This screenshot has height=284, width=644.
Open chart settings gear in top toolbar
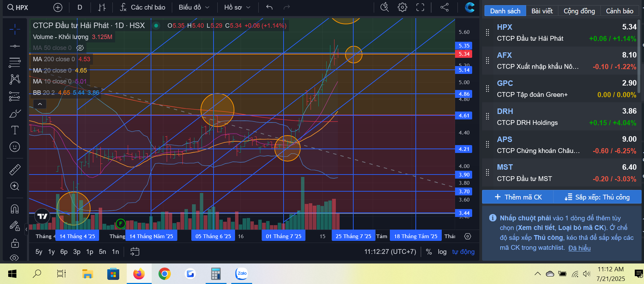click(x=402, y=8)
